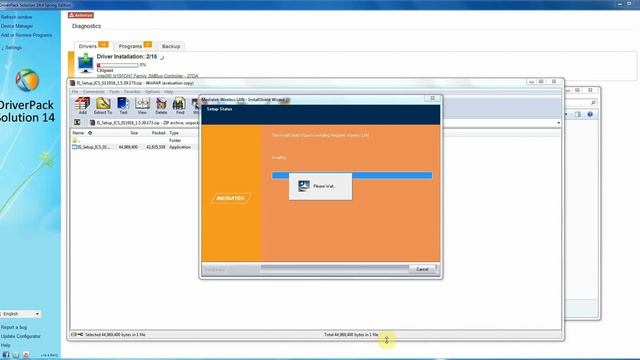The image size is (640, 360).
Task: Click the drive-key icon in WinRAR status bar
Action: 77,335
